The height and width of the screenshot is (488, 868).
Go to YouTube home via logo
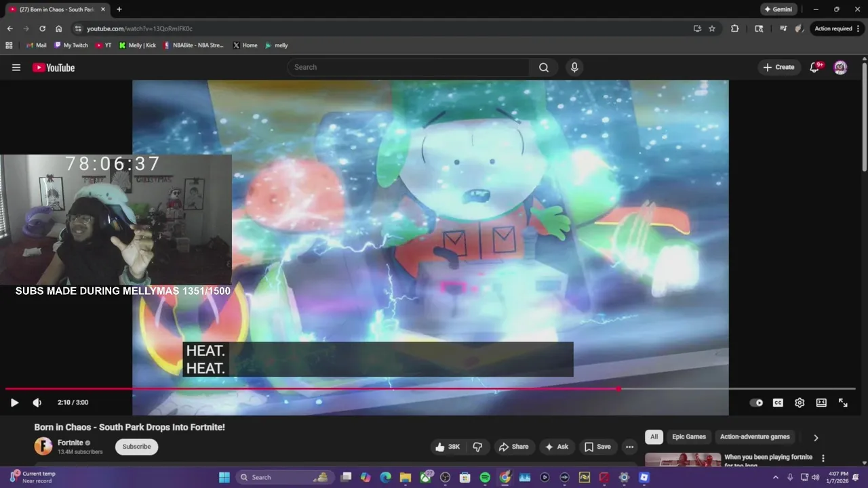54,67
